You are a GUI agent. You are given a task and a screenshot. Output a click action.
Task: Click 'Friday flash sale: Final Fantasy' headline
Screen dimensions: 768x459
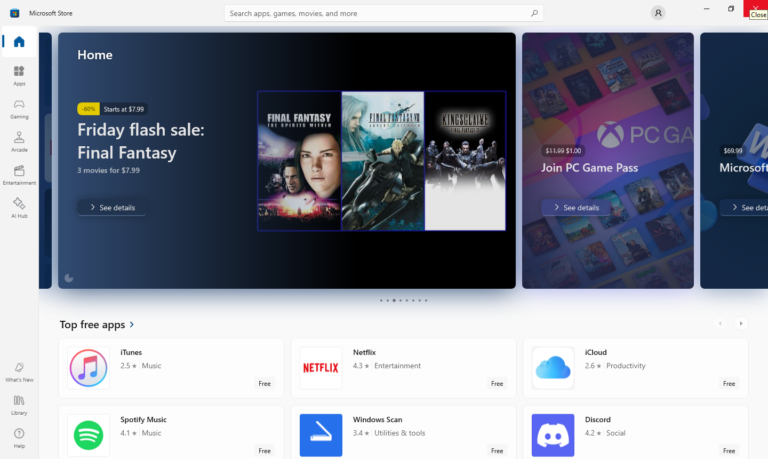click(x=141, y=141)
